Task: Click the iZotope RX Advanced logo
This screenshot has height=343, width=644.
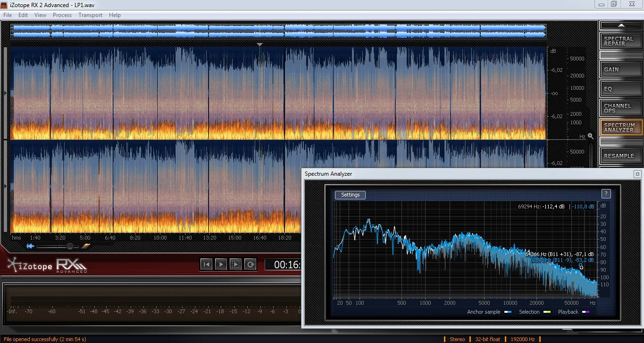Action: (x=47, y=266)
